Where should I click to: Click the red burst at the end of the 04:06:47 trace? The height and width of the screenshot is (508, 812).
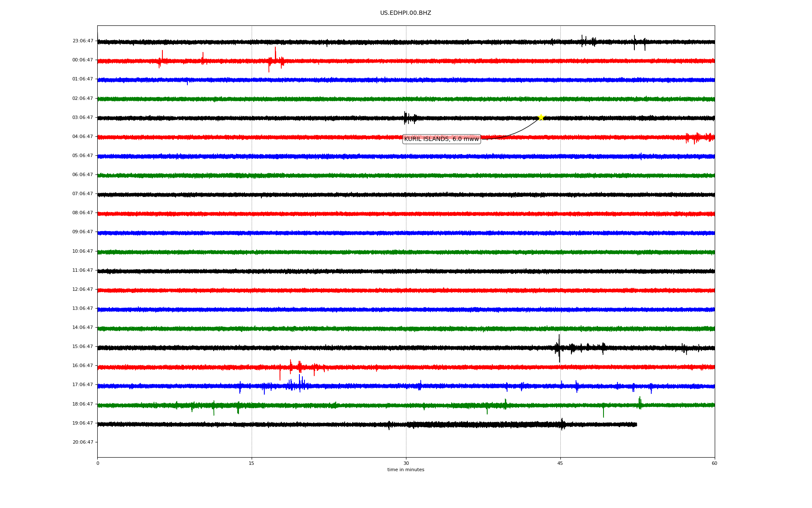click(700, 138)
